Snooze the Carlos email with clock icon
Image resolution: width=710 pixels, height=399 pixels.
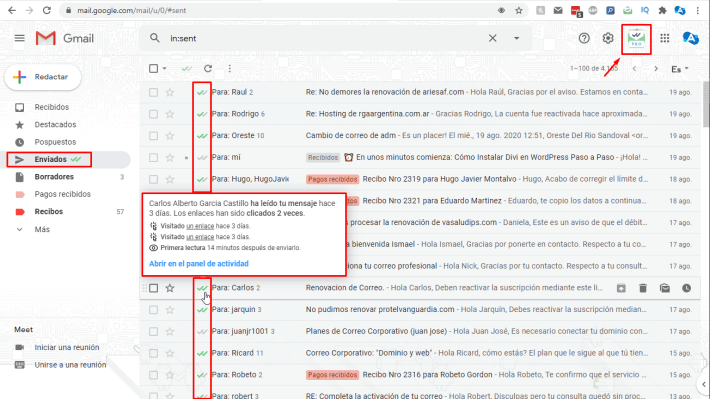pyautogui.click(x=686, y=288)
